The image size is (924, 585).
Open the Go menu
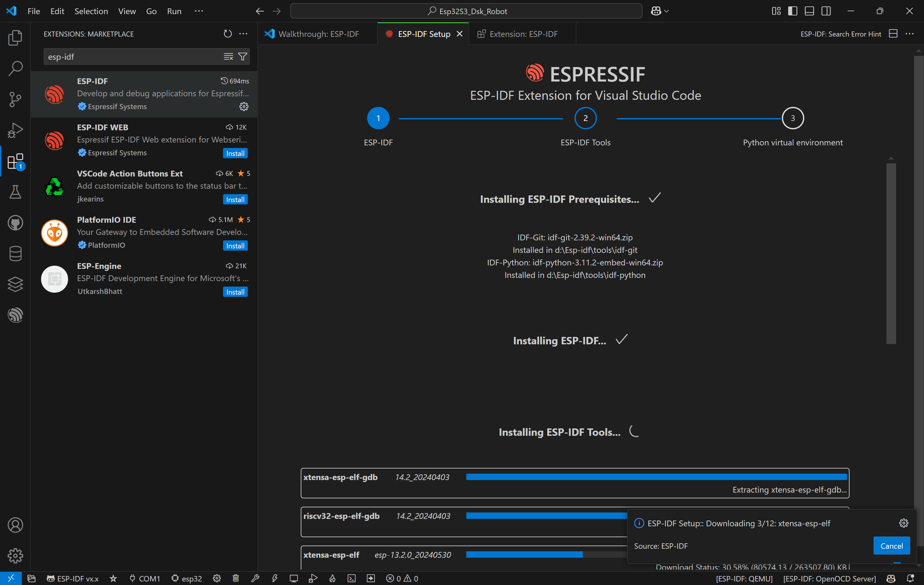tap(151, 11)
